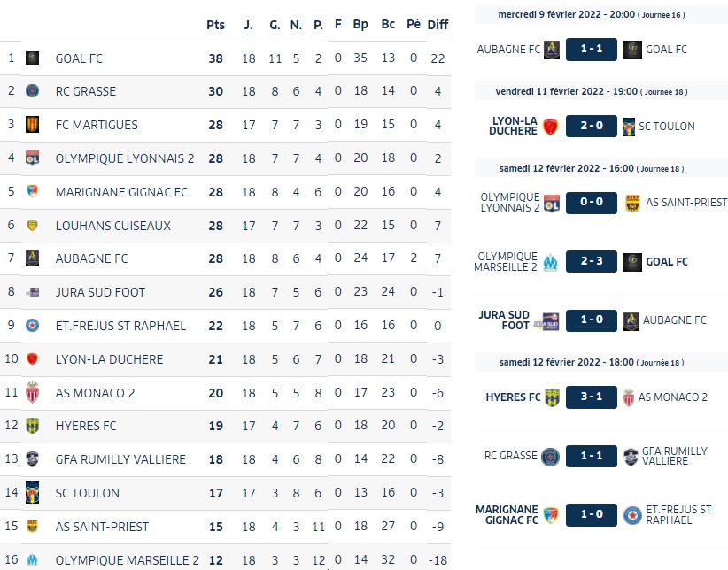Click the Jura Sud Foot logo in results
This screenshot has width=728, height=570.
click(547, 320)
